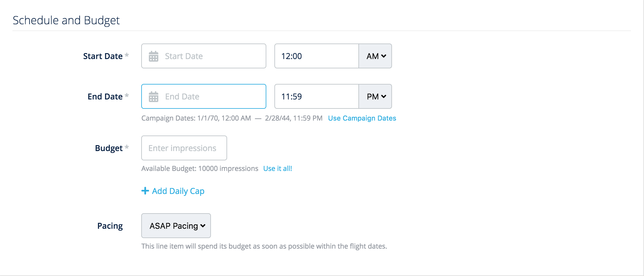
Task: Click the Pacing label
Action: tap(110, 226)
